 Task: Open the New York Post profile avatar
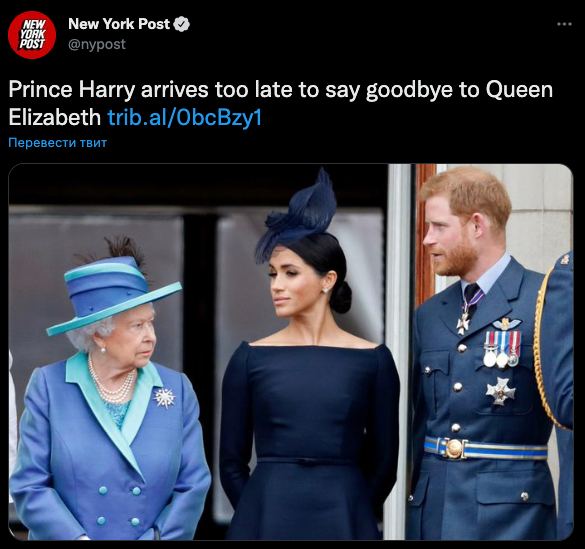tap(32, 35)
